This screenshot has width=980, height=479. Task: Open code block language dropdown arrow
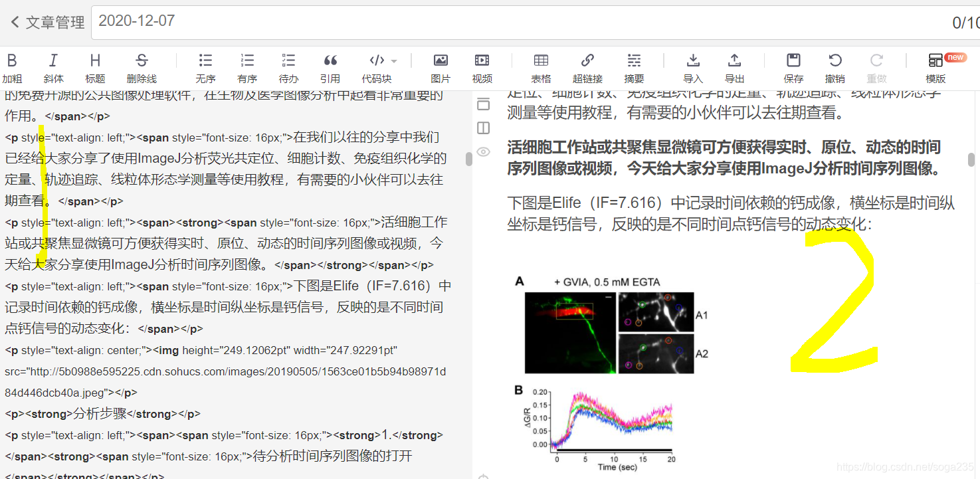click(x=394, y=61)
